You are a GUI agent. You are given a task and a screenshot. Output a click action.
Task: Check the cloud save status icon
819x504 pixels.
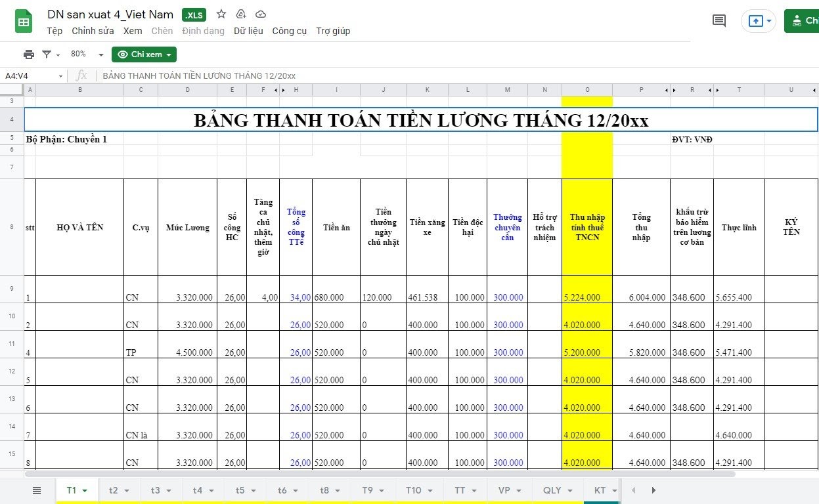[260, 14]
